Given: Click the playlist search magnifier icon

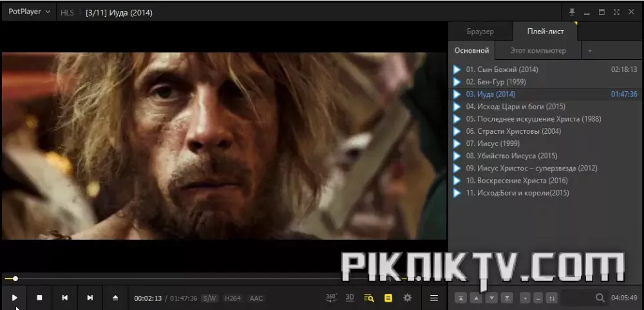Looking at the screenshot, I should point(600,298).
